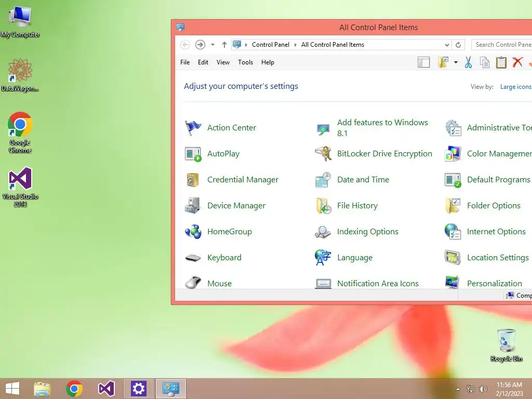This screenshot has height=399, width=532.
Task: Click the Internet Options globe icon
Action: point(453,231)
